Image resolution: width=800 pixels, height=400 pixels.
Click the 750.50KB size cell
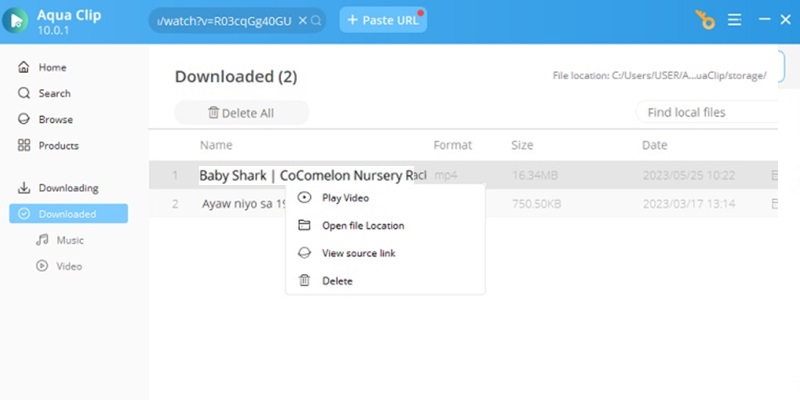[536, 204]
